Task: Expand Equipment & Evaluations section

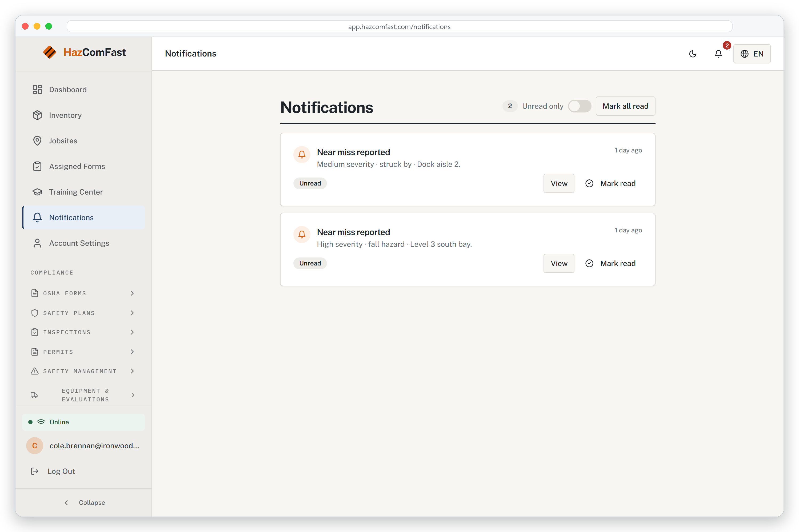Action: pyautogui.click(x=83, y=395)
